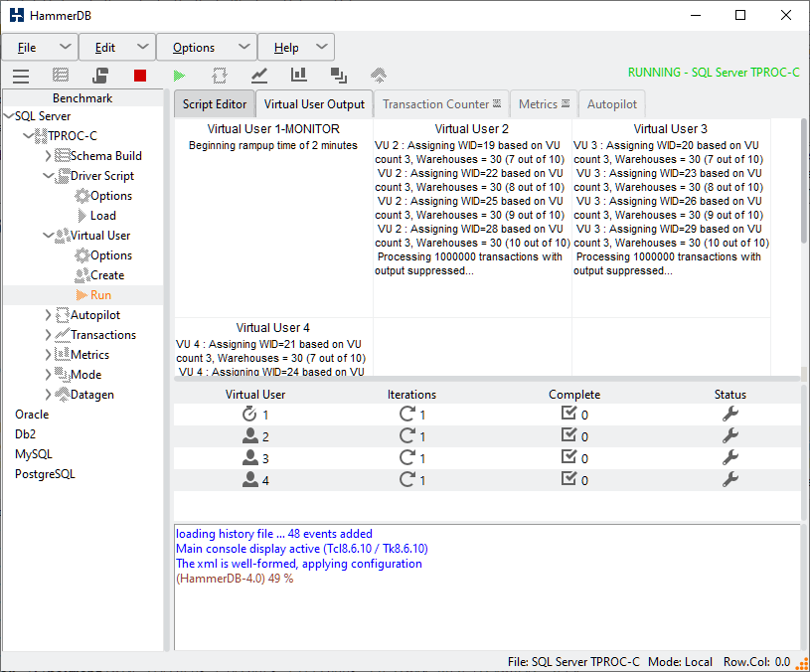Expand the Schema Build node
810x672 pixels.
point(48,155)
